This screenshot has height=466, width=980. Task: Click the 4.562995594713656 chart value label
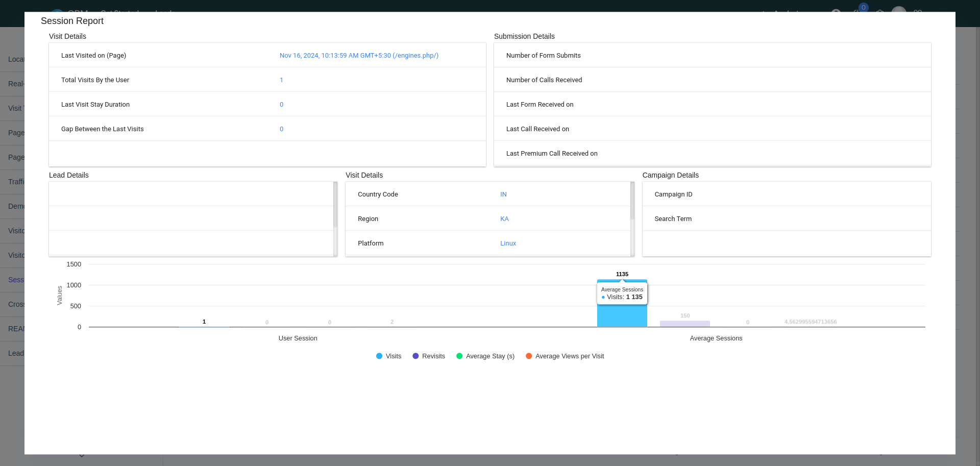click(811, 322)
